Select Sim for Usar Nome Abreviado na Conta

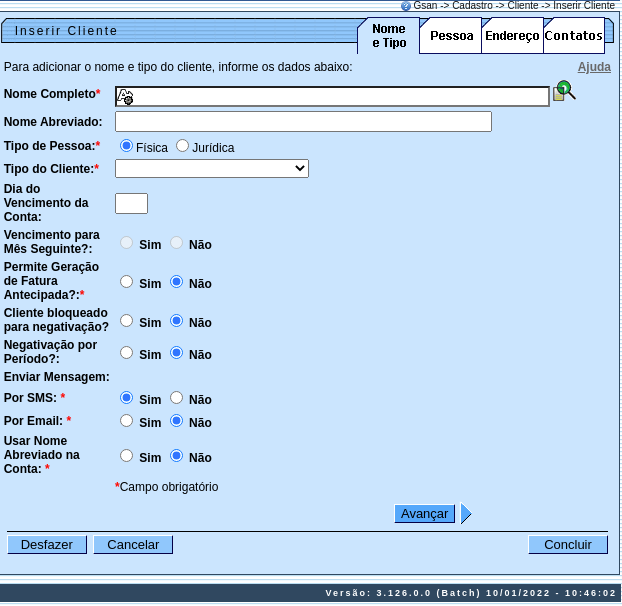click(127, 456)
